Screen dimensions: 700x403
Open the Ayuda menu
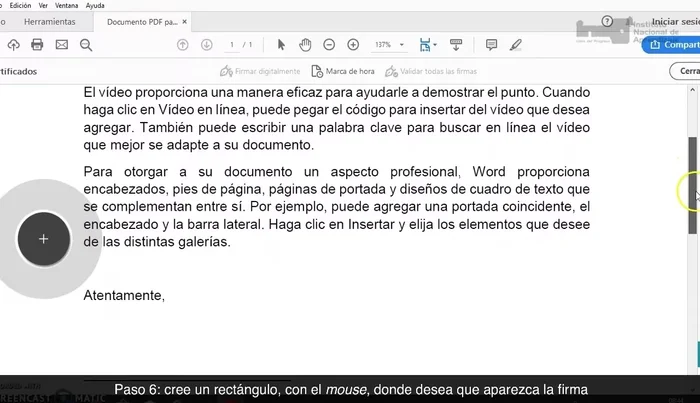point(95,5)
